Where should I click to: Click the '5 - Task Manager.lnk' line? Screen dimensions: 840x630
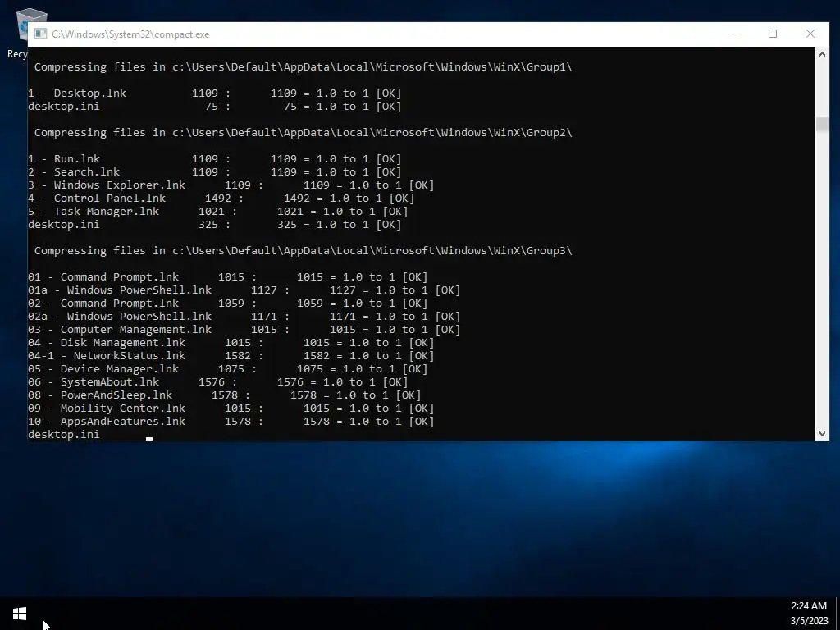[218, 211]
